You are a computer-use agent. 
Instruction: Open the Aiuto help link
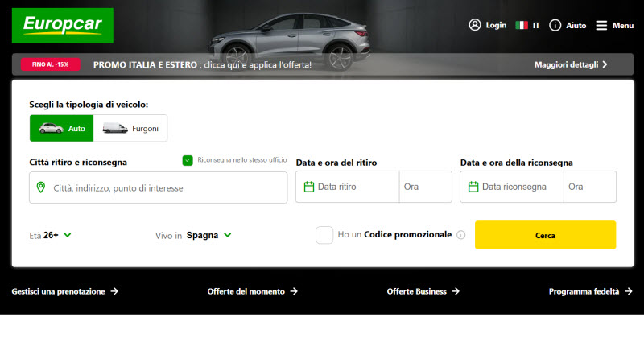click(576, 26)
